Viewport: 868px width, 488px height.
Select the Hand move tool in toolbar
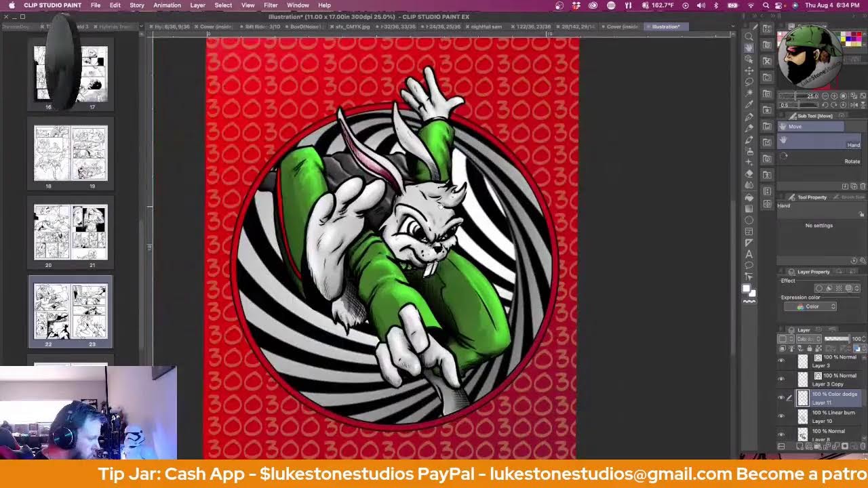coord(749,47)
